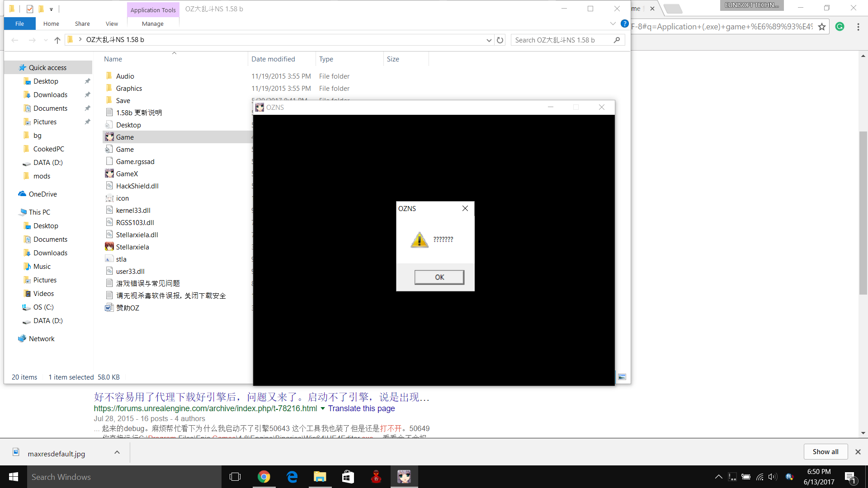Open the View ribbon tab
Screen dimensions: 868x488
pyautogui.click(x=112, y=23)
